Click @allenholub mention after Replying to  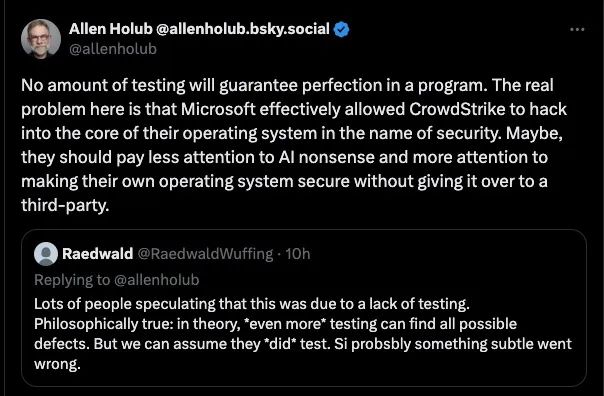(x=157, y=280)
